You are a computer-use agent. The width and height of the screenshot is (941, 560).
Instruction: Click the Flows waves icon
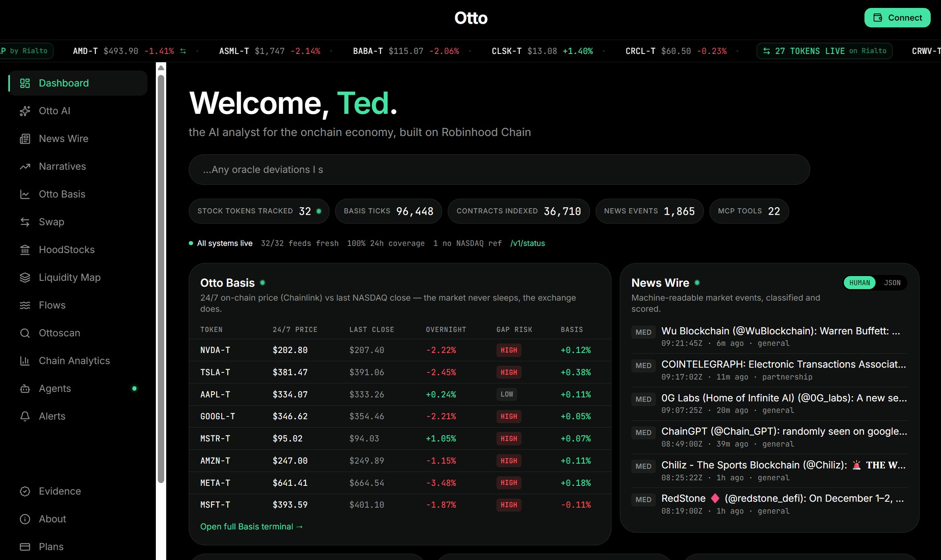(x=25, y=305)
